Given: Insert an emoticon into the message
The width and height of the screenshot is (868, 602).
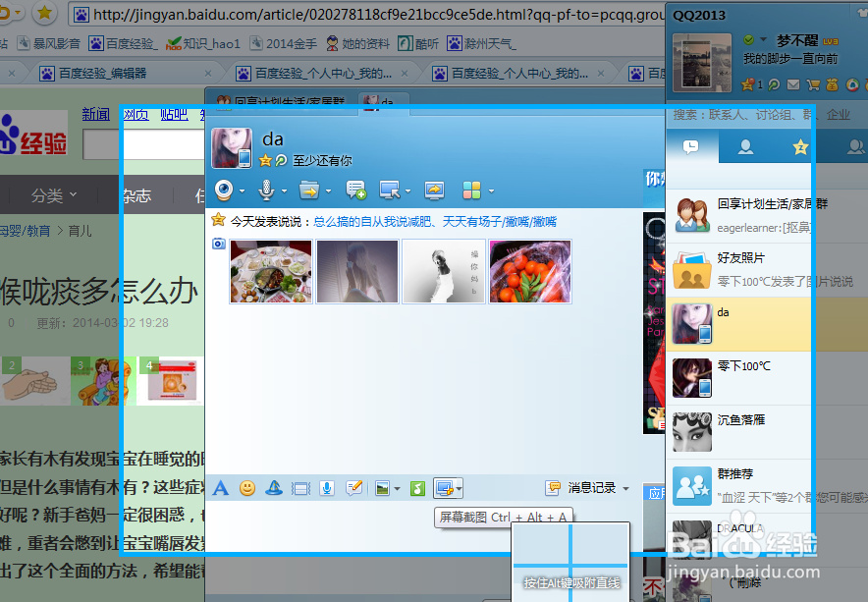Looking at the screenshot, I should point(245,488).
